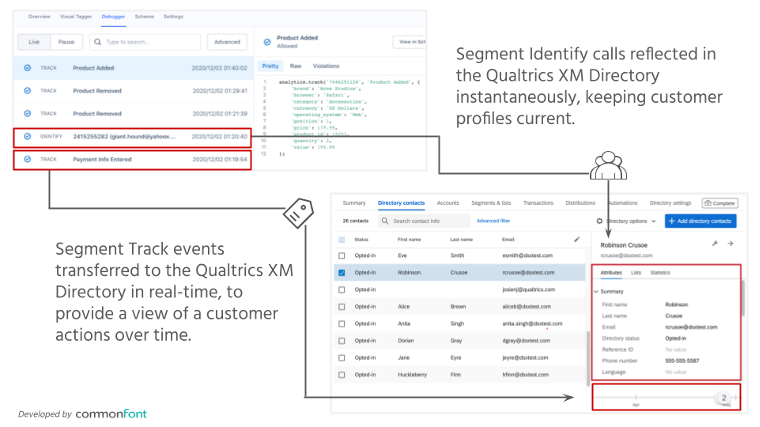Select the Identify event 2415255282 row
Image resolution: width=760 pixels, height=427 pixels.
(132, 137)
